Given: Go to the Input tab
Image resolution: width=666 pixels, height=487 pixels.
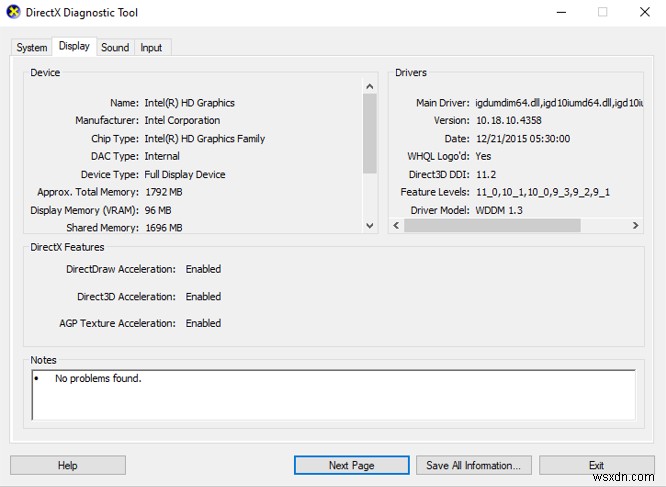Looking at the screenshot, I should tap(151, 48).
